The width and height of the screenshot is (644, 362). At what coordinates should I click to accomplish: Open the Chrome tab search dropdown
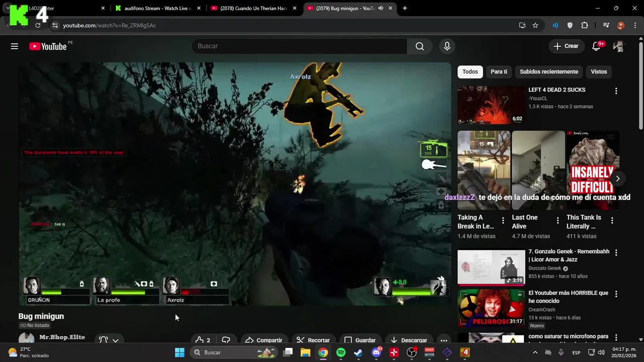pyautogui.click(x=8, y=8)
